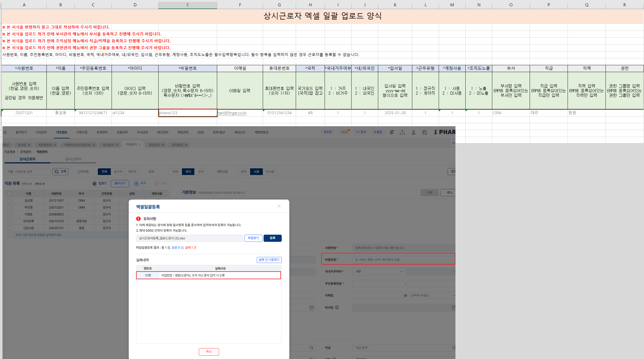Click the 소통함 pill button
This screenshot has height=359, width=644.
click(344, 132)
